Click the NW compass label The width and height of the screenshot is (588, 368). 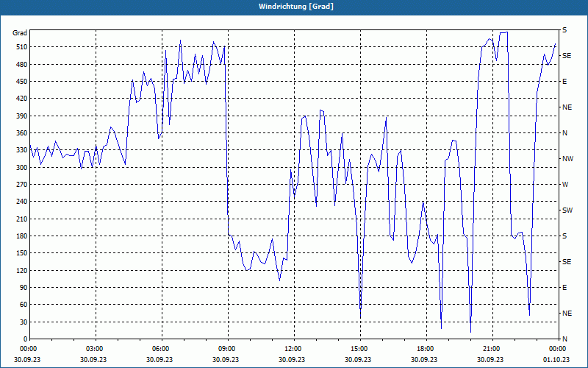(x=567, y=159)
